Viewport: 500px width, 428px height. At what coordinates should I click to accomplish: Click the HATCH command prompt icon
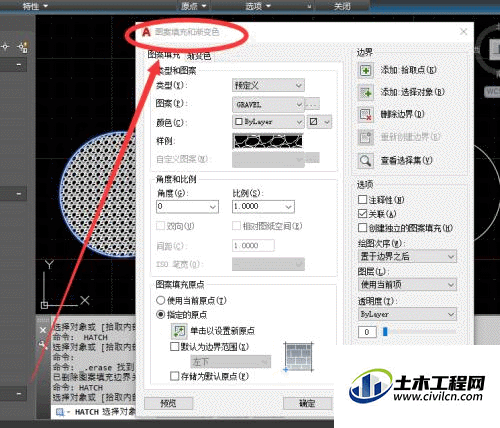point(60,412)
